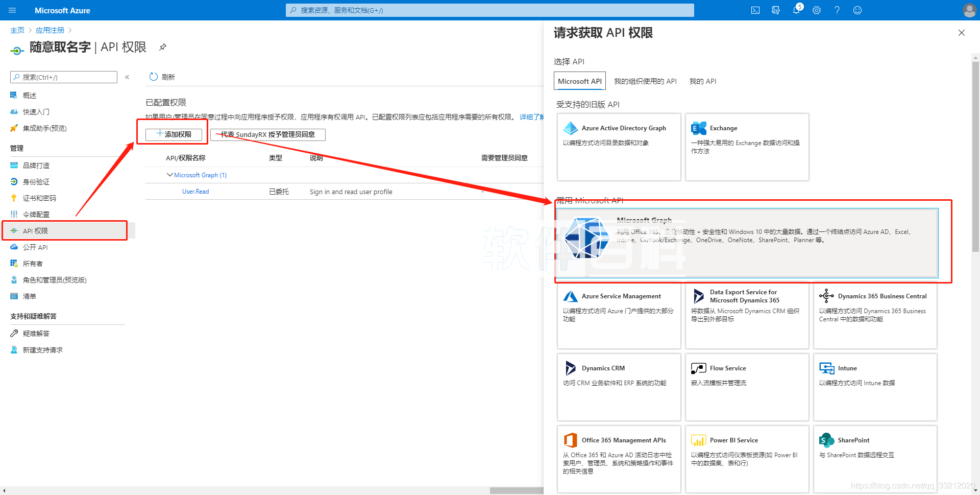Click the help question mark icon

coord(837,10)
